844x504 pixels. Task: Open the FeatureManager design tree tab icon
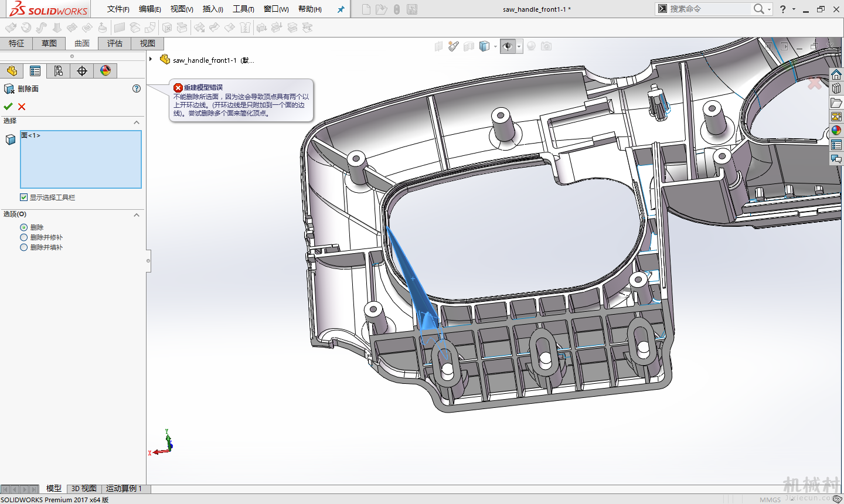(12, 71)
